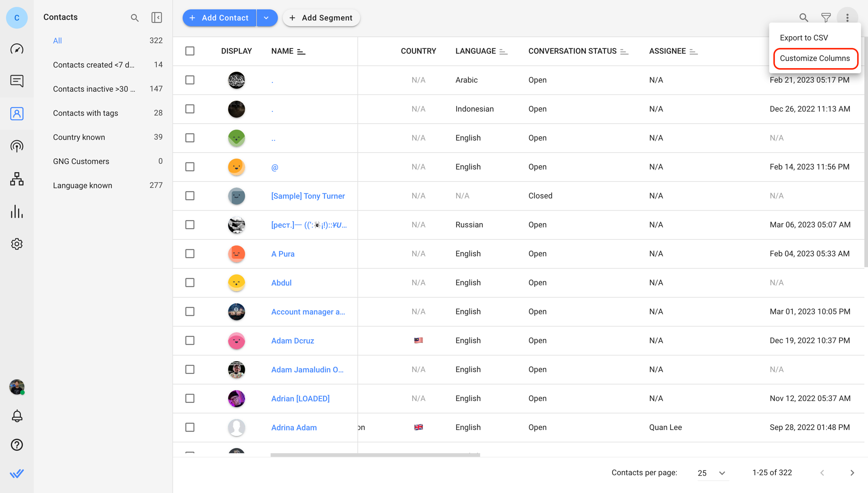Check the select-all header checkbox
Screen dimensions: 868x493
[x=190, y=51]
